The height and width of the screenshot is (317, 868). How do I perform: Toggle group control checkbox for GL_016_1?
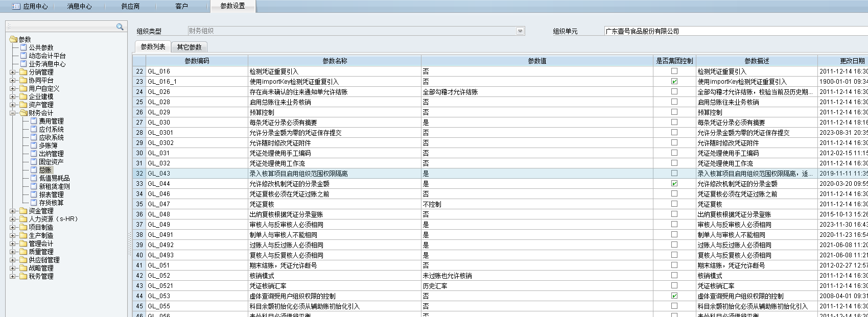point(674,82)
